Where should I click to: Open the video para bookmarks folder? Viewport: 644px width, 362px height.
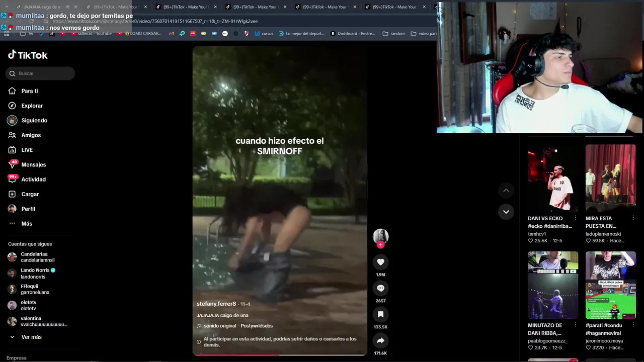[424, 34]
